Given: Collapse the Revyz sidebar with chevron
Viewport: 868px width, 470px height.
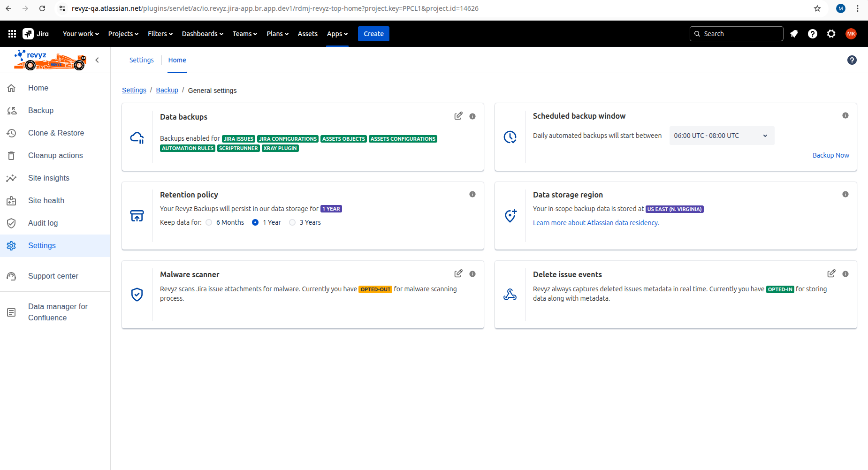Looking at the screenshot, I should point(97,60).
